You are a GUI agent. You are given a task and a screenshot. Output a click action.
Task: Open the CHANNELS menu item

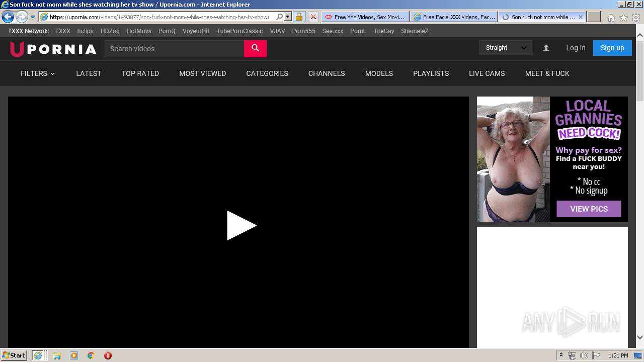[x=327, y=73]
